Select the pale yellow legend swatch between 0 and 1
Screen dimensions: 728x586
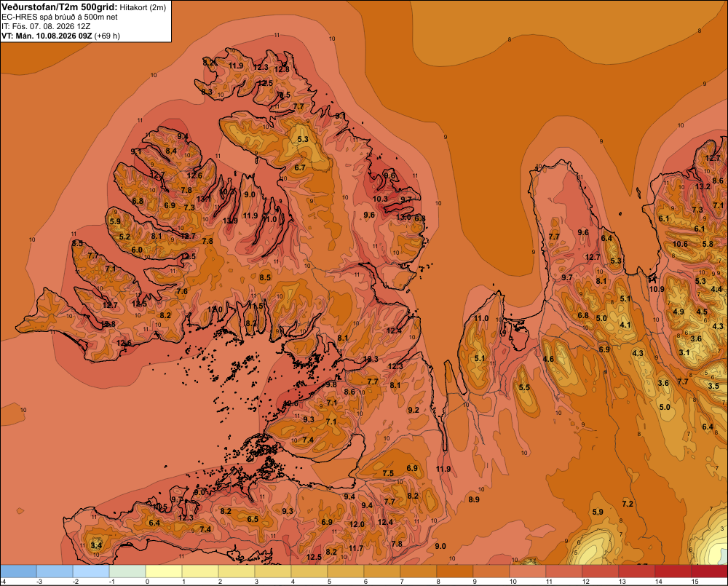tap(163, 571)
